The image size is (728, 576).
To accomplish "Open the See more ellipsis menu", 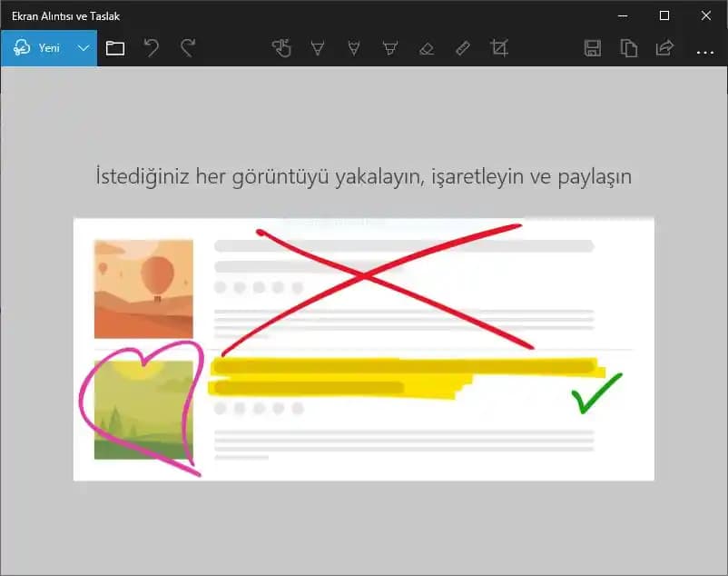I will [x=705, y=53].
